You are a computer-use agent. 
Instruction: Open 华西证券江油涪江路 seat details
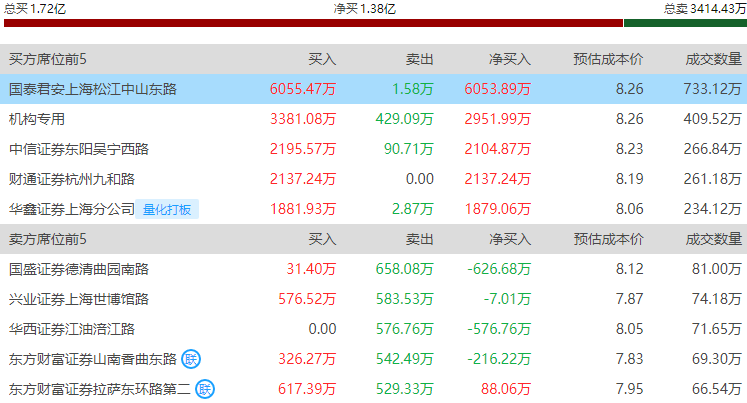tap(72, 329)
